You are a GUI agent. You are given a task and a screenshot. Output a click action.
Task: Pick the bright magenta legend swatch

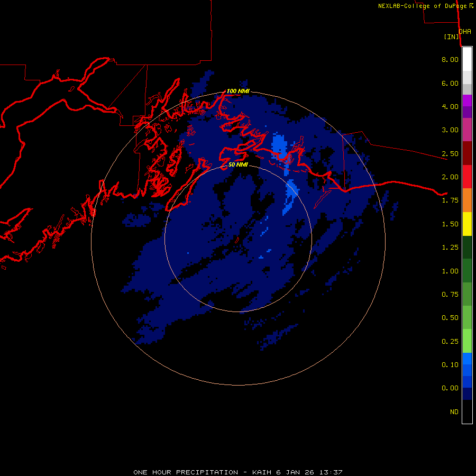pos(467,100)
